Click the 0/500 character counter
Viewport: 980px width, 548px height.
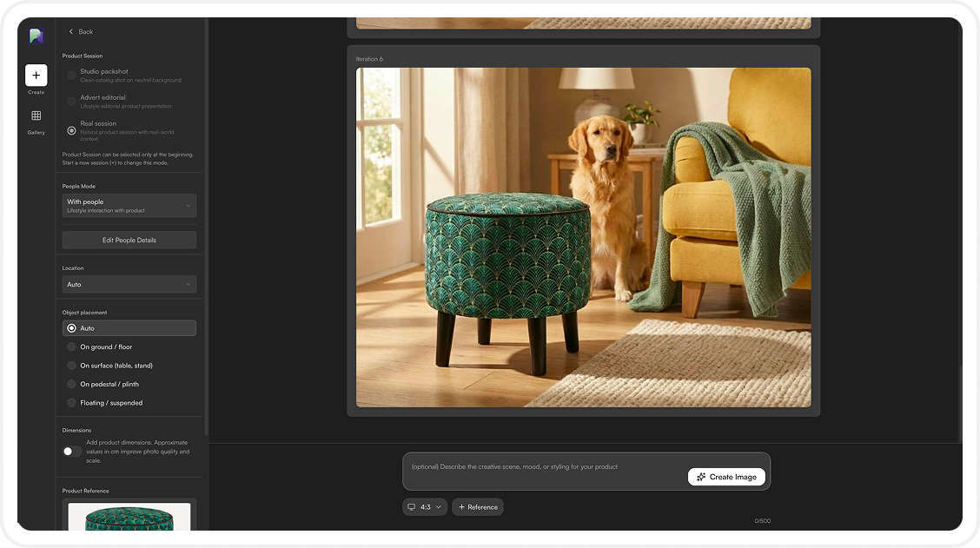[762, 520]
